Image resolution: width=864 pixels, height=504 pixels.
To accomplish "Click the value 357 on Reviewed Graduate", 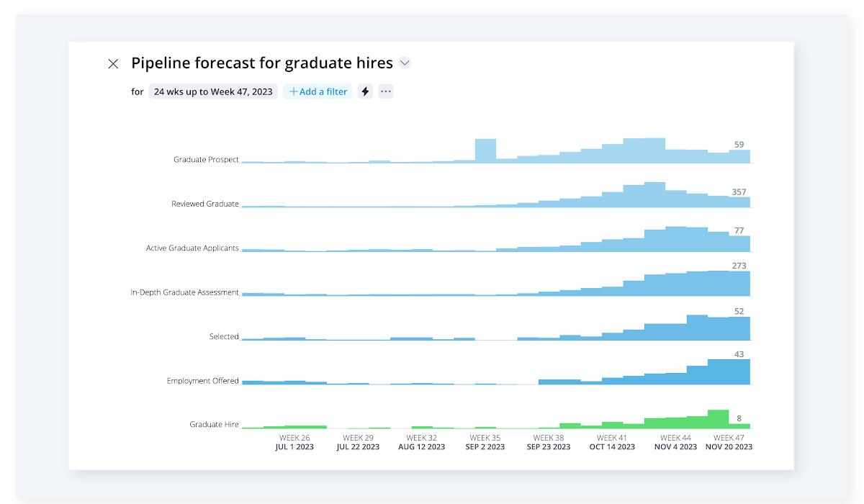I will coord(739,192).
